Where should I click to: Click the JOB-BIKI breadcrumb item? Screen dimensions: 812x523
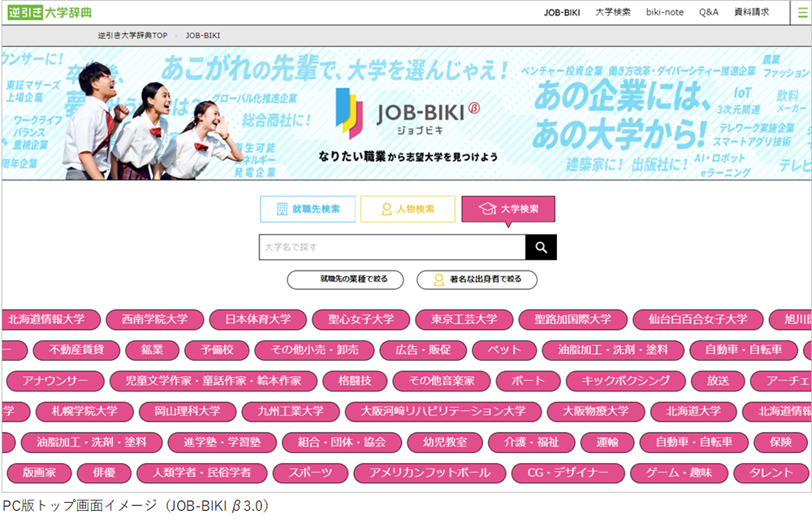point(202,36)
